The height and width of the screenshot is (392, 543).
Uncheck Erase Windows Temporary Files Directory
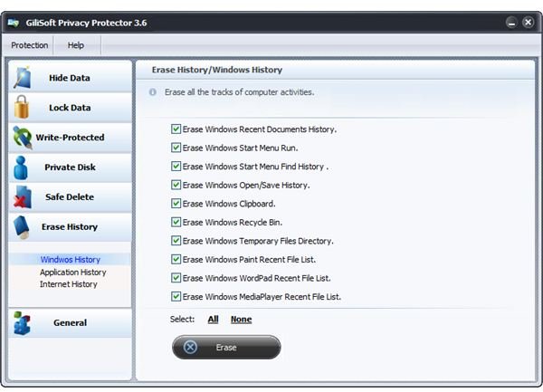tap(176, 241)
